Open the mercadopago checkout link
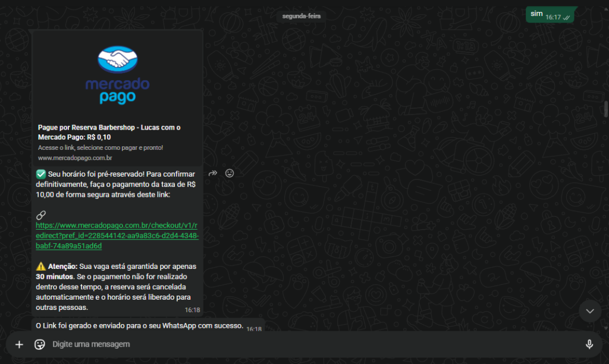Image resolution: width=609 pixels, height=364 pixels. point(117,236)
